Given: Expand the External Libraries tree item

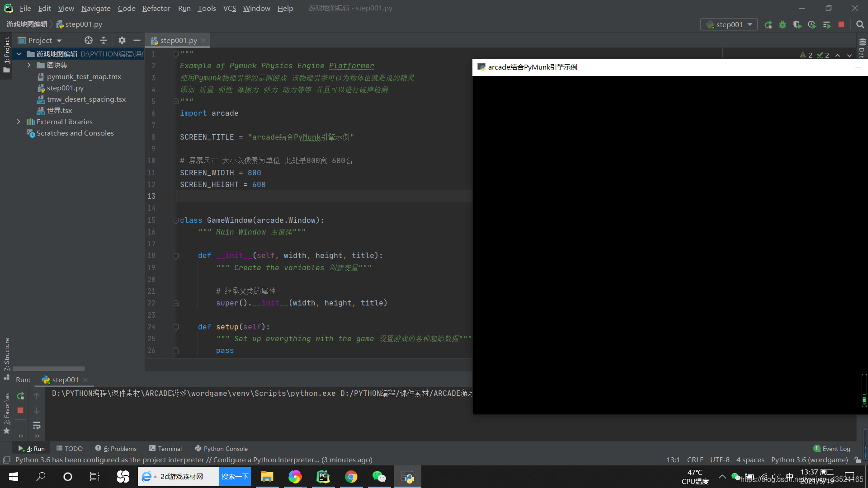Looking at the screenshot, I should point(19,121).
